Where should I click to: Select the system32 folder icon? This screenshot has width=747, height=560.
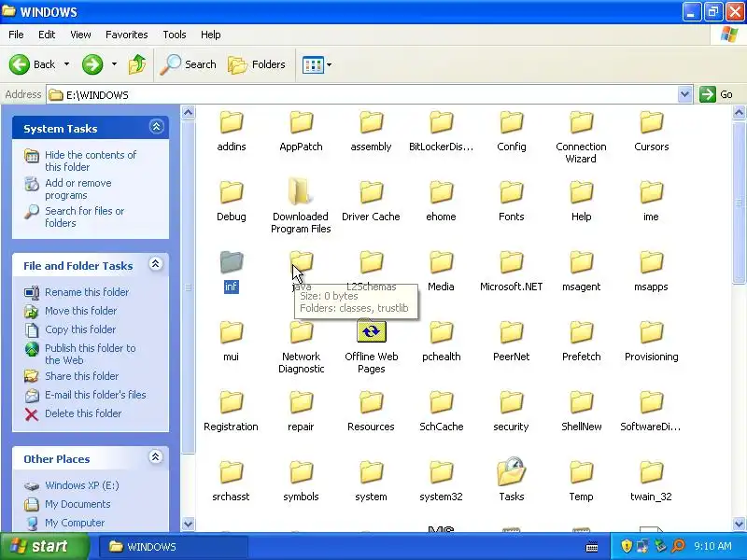[441, 472]
